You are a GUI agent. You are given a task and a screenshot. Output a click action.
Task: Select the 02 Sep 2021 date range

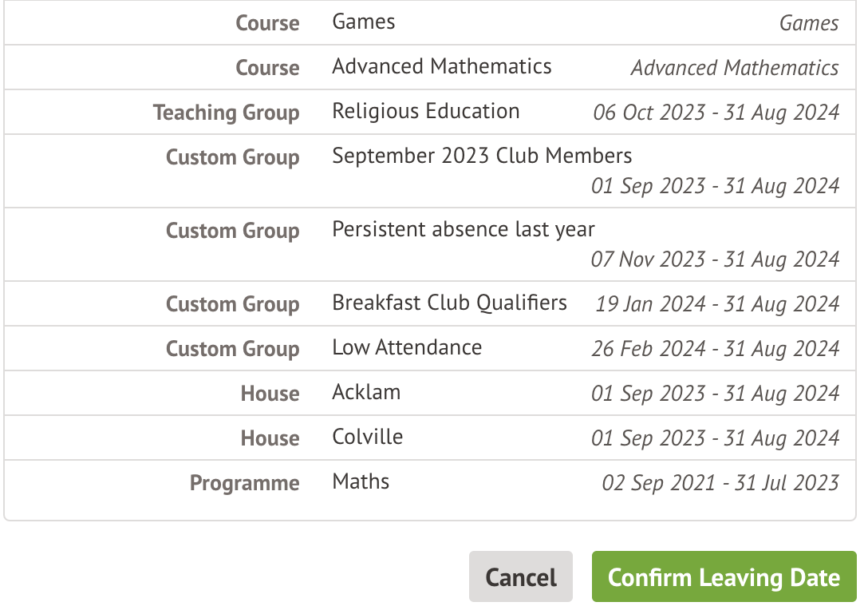tap(720, 482)
